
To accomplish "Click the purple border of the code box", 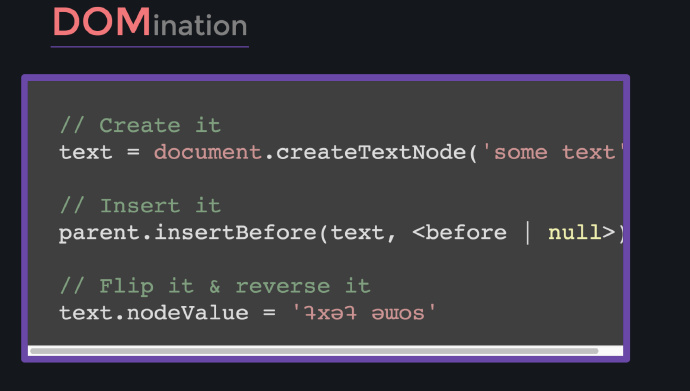I will tap(326, 77).
